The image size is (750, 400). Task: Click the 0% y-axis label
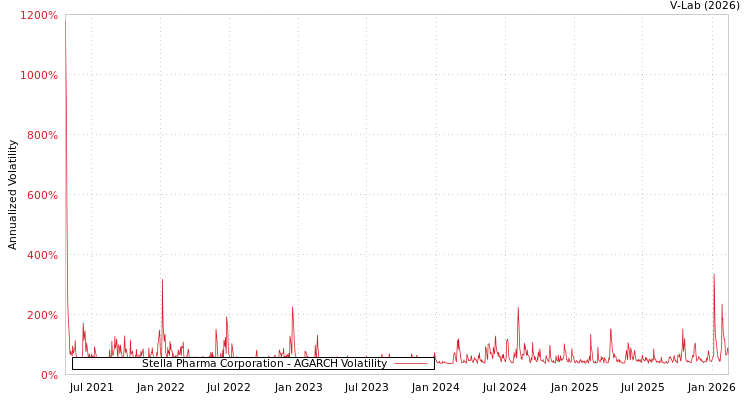click(50, 375)
